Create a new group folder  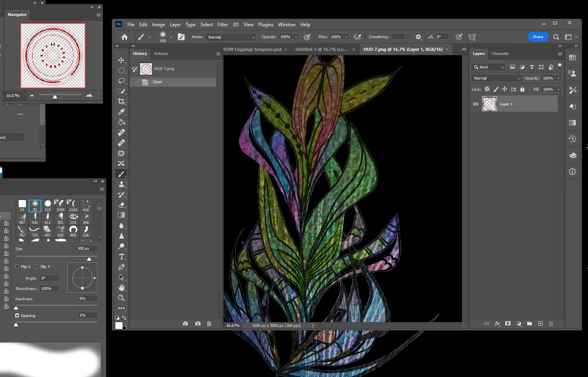[530, 324]
